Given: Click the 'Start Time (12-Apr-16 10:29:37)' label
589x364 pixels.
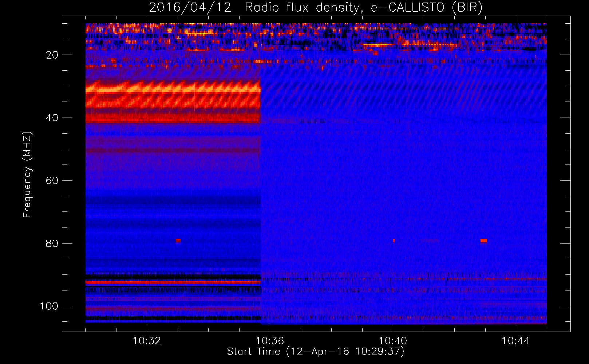Looking at the screenshot, I should click(x=316, y=352).
